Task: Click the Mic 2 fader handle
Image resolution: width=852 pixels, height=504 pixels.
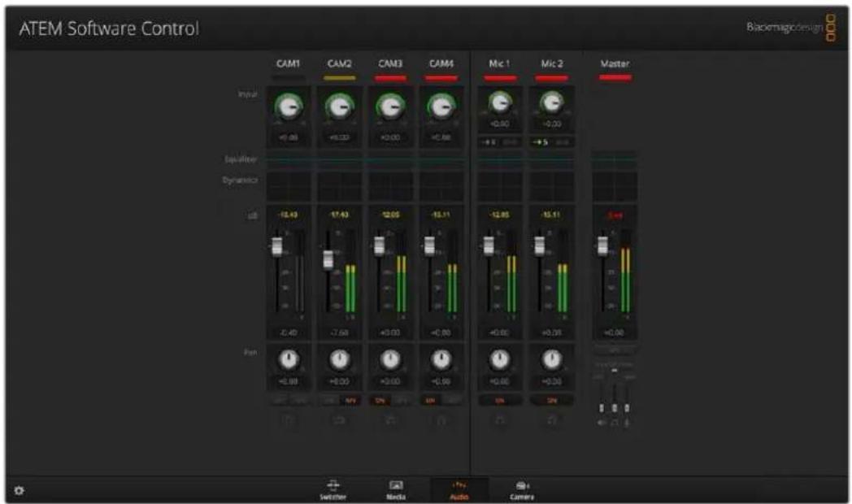Action: click(x=540, y=245)
